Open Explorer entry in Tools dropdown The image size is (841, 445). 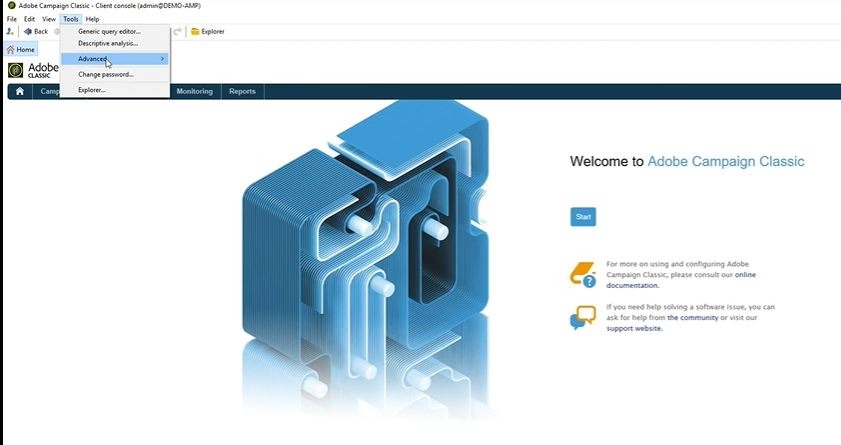92,90
